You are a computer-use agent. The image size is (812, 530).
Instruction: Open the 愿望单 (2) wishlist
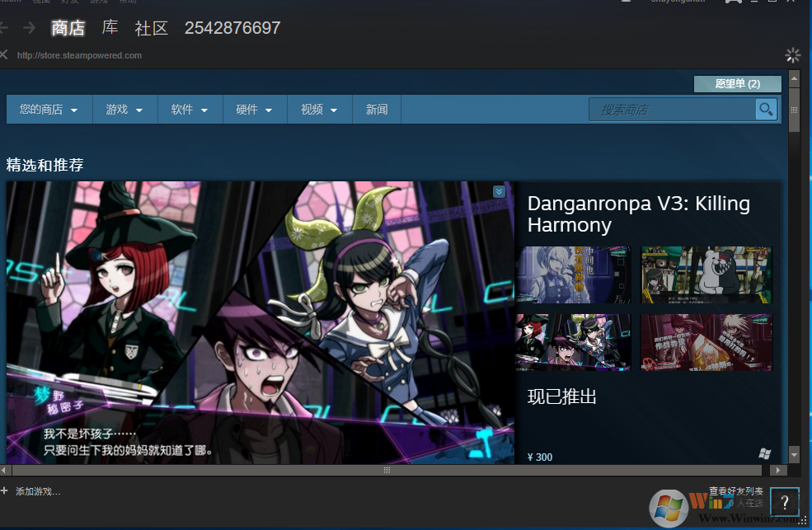click(x=738, y=84)
